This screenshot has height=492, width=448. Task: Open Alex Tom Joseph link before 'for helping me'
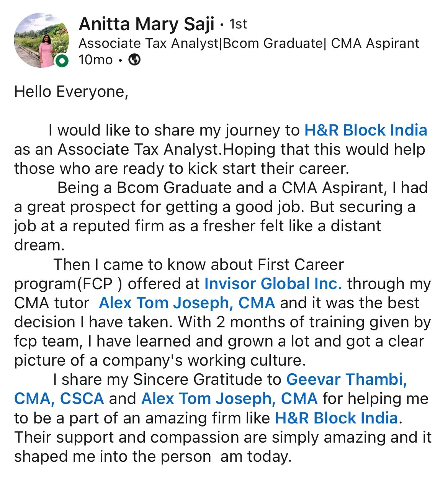click(229, 399)
